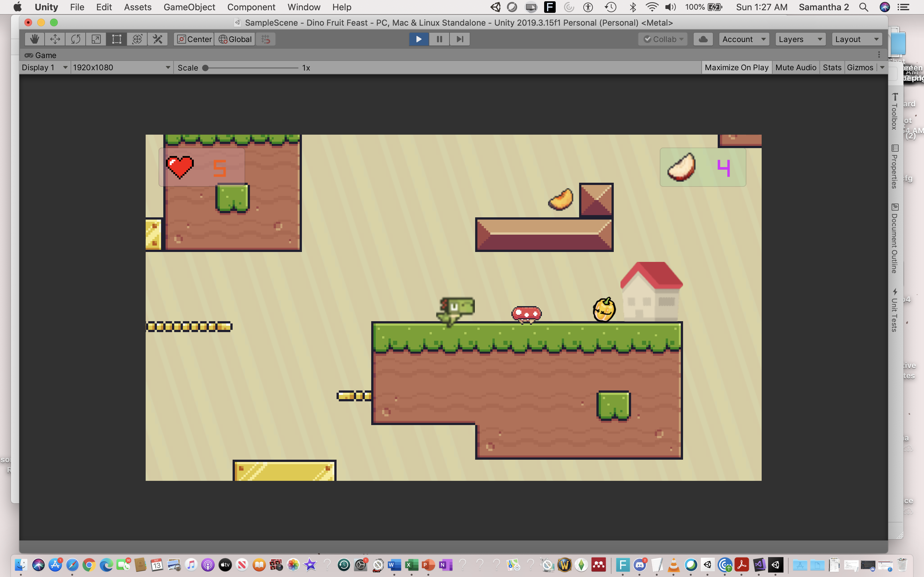Click the cloud services icon

[703, 39]
